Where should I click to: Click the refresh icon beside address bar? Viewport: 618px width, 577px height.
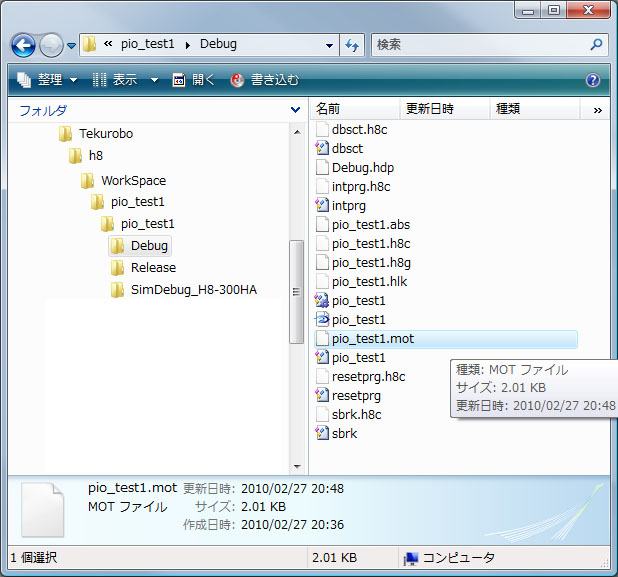[352, 45]
